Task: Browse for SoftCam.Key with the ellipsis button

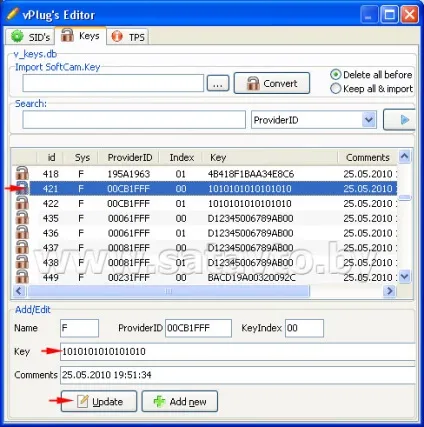Action: (x=218, y=83)
